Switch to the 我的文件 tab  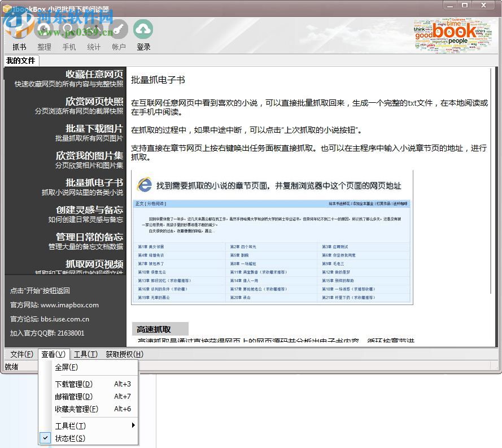click(x=20, y=60)
